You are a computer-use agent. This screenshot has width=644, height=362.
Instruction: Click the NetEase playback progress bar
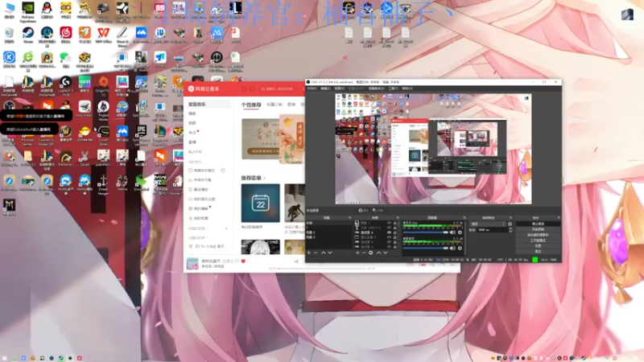[x=323, y=269]
